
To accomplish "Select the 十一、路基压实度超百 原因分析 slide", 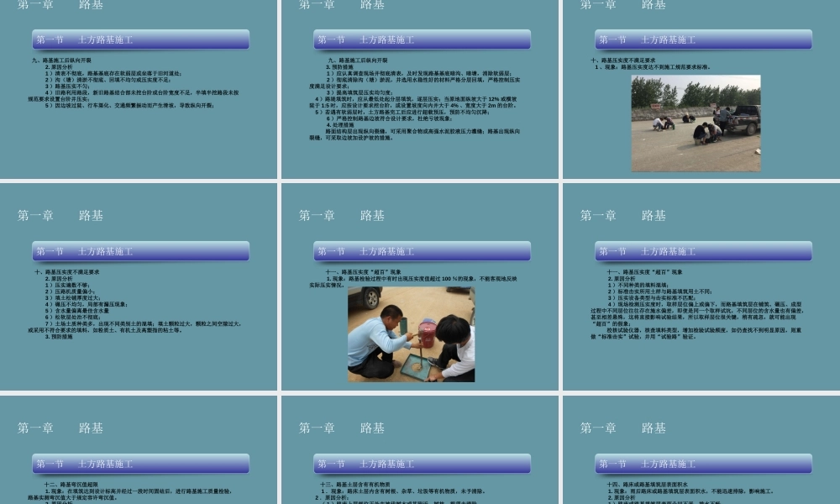I will click(x=701, y=286).
